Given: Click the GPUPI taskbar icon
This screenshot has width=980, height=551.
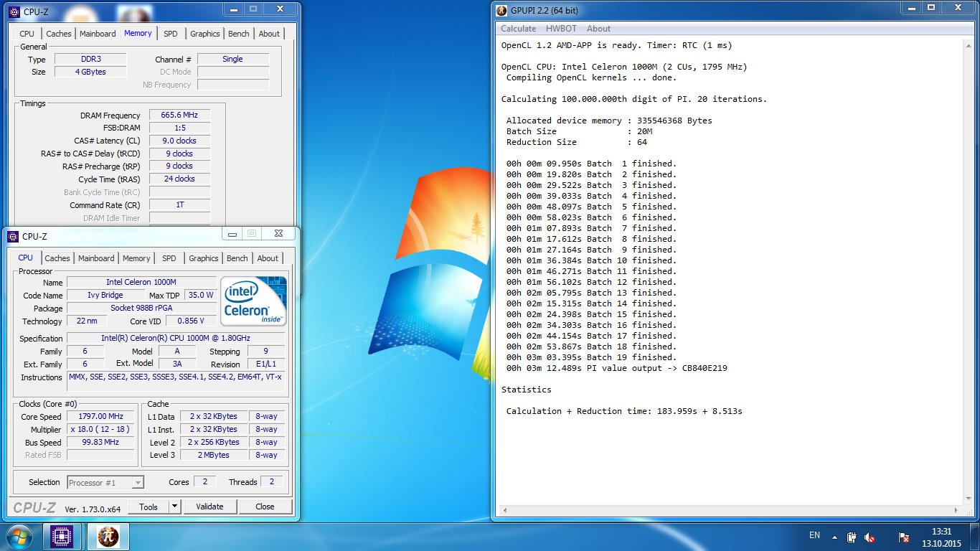Looking at the screenshot, I should point(108,537).
